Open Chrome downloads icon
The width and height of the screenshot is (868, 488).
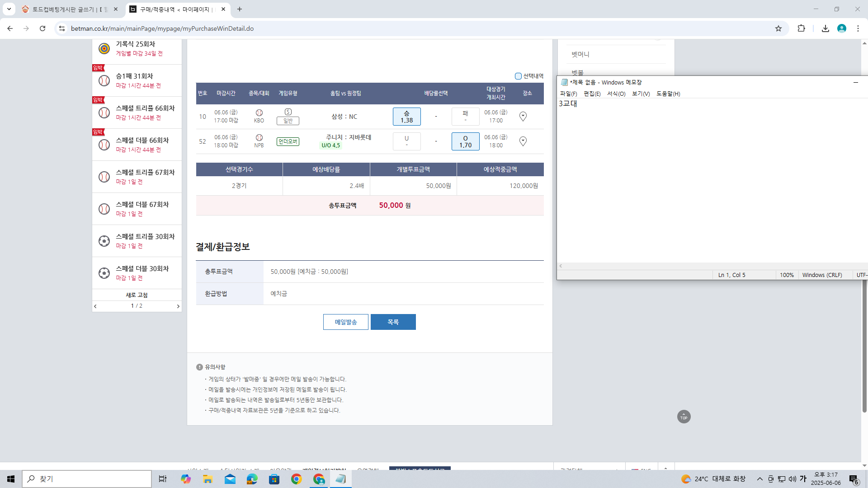point(826,28)
